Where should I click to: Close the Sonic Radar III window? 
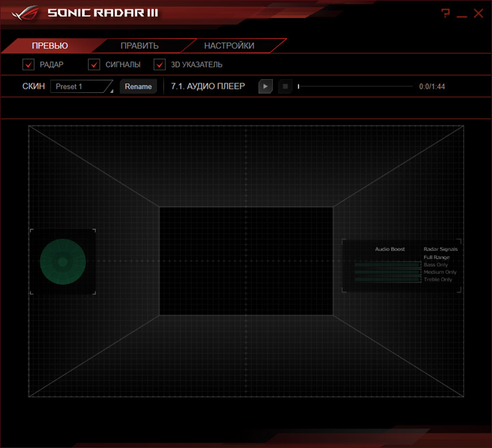[x=478, y=13]
